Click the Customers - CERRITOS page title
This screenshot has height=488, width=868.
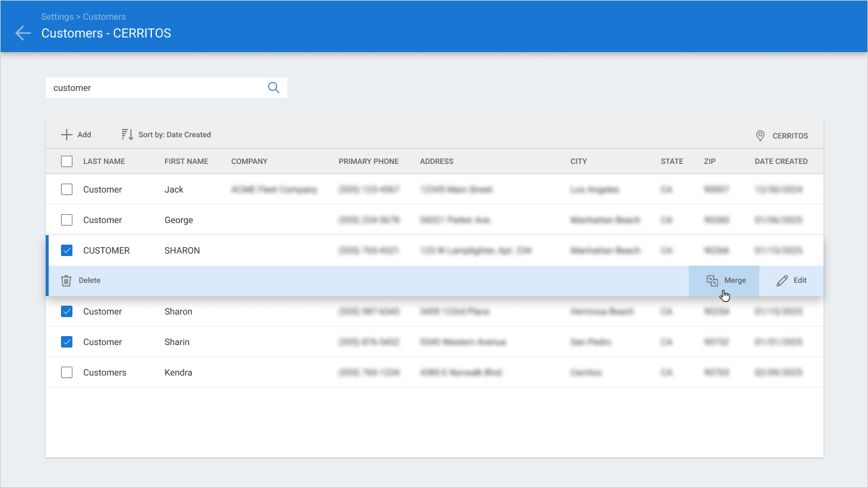click(x=106, y=33)
